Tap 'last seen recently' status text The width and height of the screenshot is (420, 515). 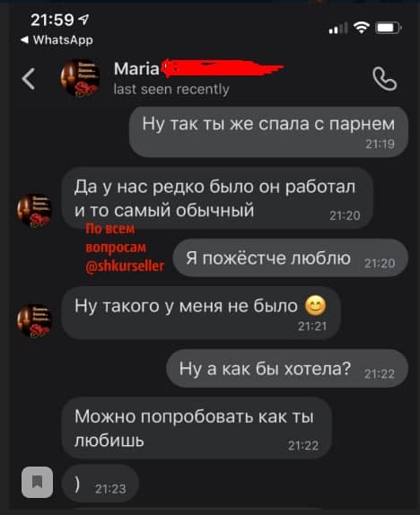pyautogui.click(x=171, y=90)
